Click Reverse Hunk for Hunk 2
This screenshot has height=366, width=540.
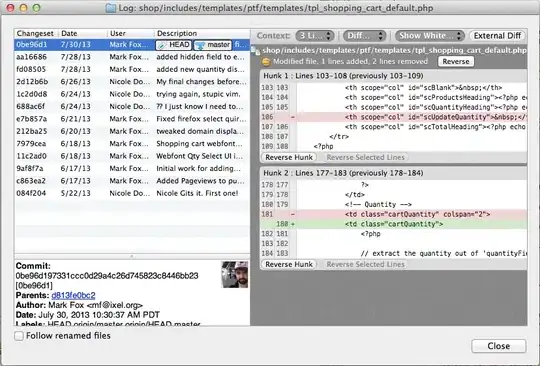coord(289,264)
